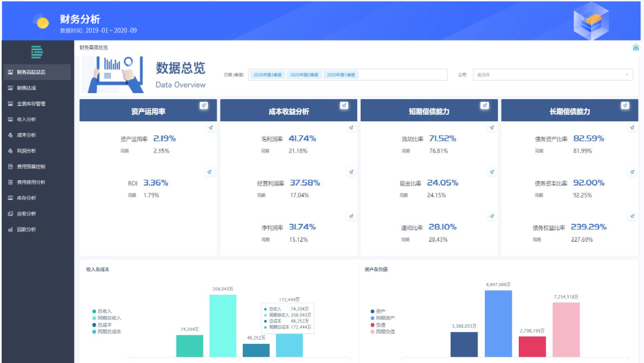644x363 pixels.
Task: Collapse the sidebar using the hamburger icon
Action: point(37,53)
